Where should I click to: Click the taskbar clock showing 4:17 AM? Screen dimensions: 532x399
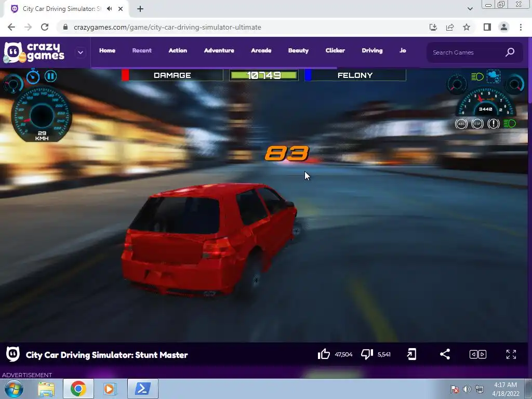tap(506, 389)
